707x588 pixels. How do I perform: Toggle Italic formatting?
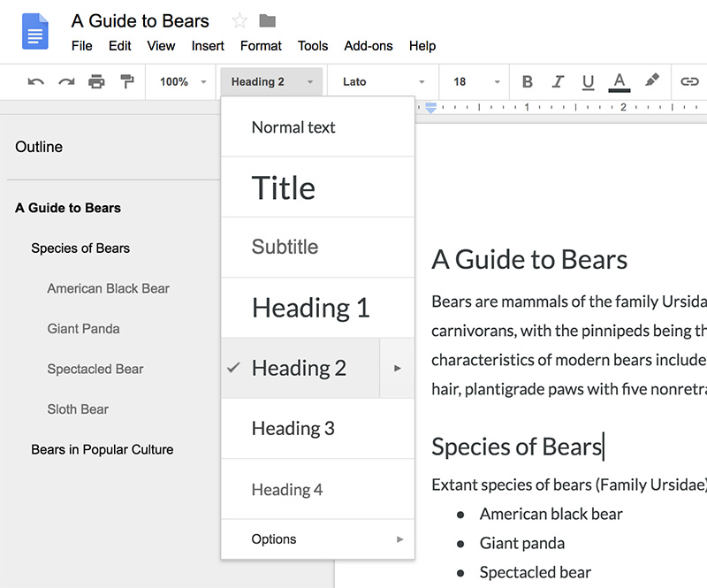tap(558, 81)
